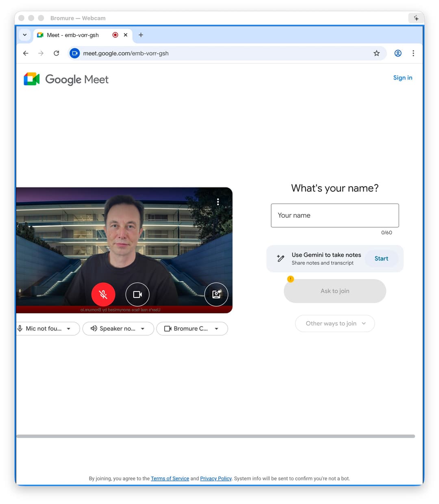The width and height of the screenshot is (439, 504).
Task: Start Gemini note taking
Action: [381, 258]
